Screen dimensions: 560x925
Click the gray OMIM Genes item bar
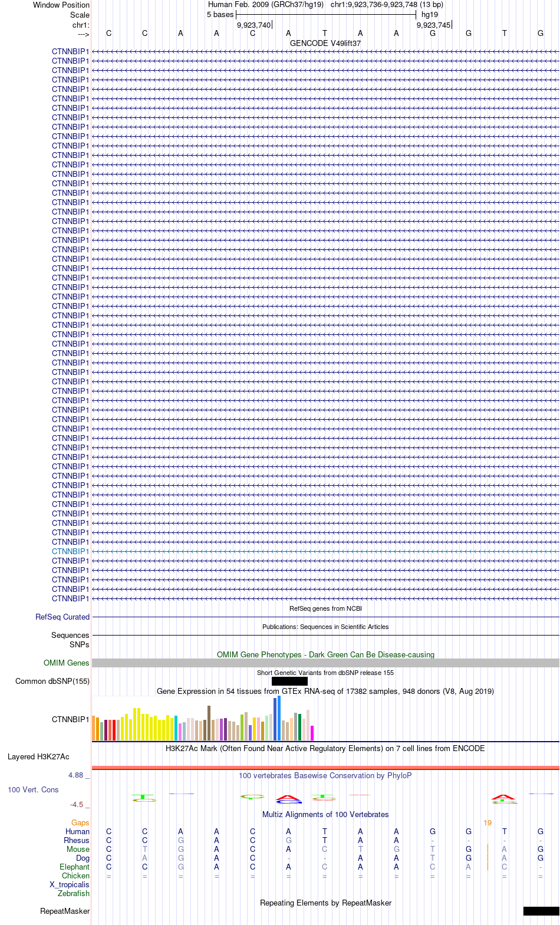point(325,663)
